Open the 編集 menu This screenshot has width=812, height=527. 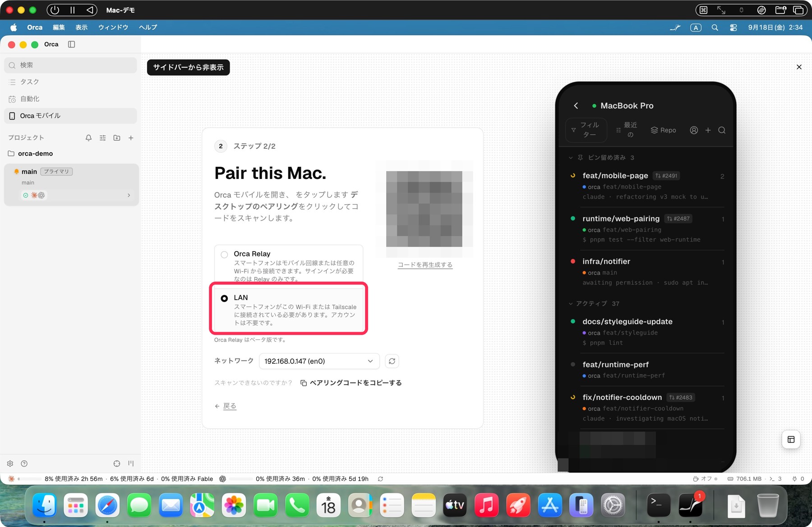(x=59, y=27)
